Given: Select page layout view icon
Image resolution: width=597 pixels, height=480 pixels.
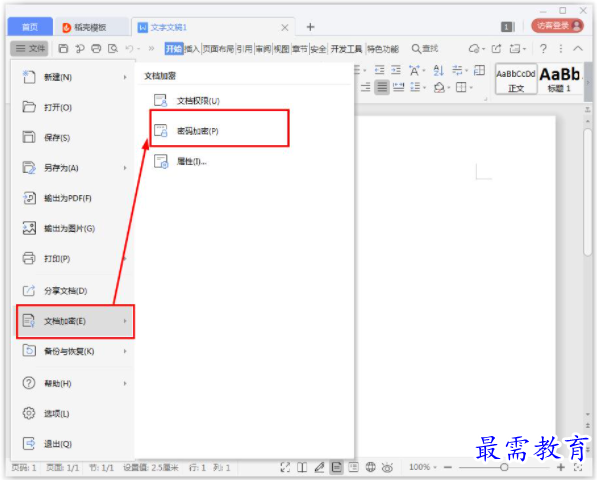Looking at the screenshot, I should click(337, 467).
